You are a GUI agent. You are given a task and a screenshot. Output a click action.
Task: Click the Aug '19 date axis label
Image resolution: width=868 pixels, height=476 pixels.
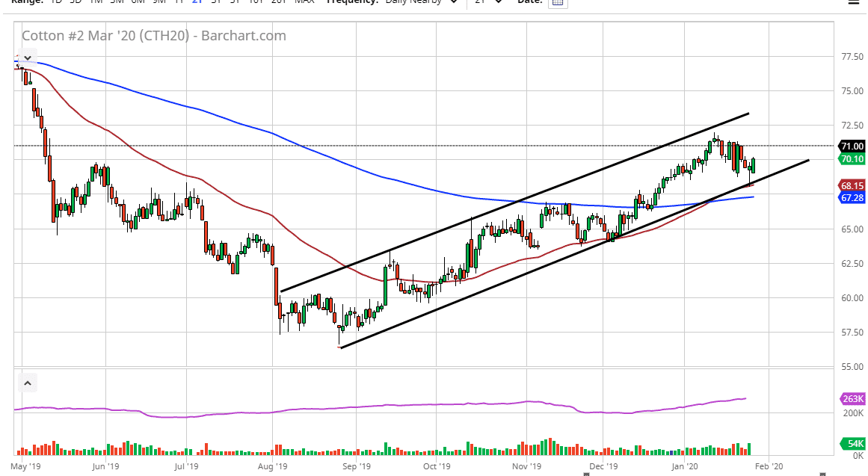coord(272,466)
